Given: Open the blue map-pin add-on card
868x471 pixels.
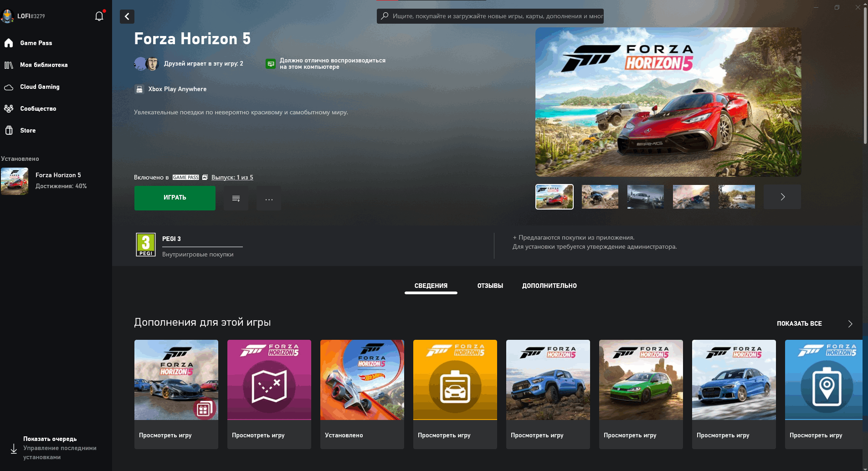Looking at the screenshot, I should click(824, 394).
